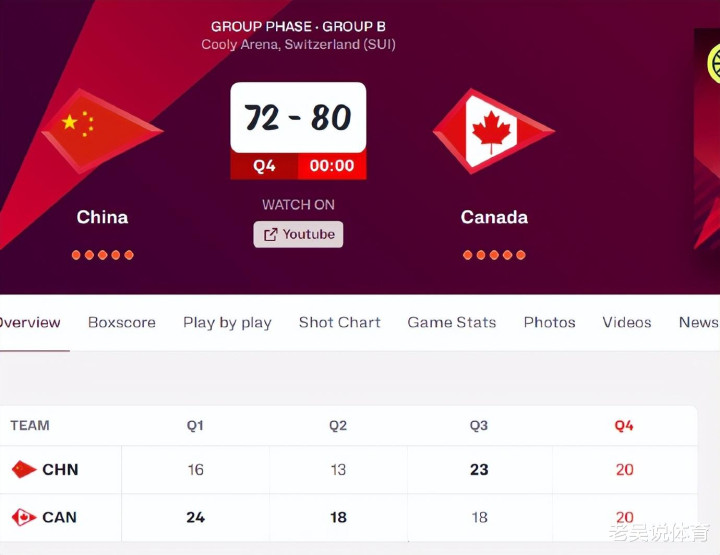Select the Game Stats tab

point(452,322)
